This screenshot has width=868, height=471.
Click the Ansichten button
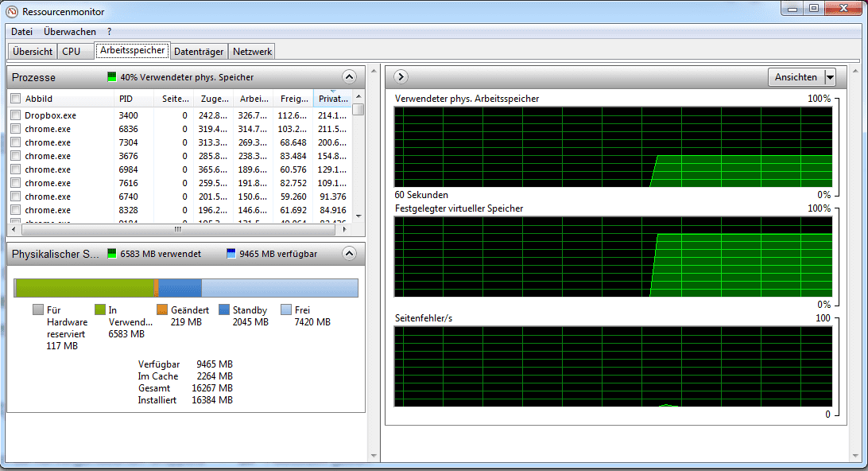click(x=796, y=77)
